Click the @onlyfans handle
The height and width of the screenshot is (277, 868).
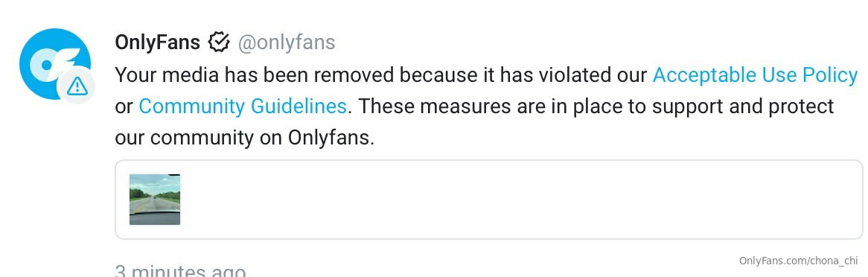(286, 42)
